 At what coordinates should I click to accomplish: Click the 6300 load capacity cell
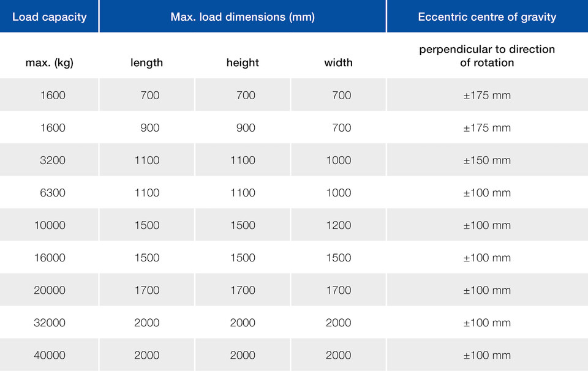click(x=49, y=193)
